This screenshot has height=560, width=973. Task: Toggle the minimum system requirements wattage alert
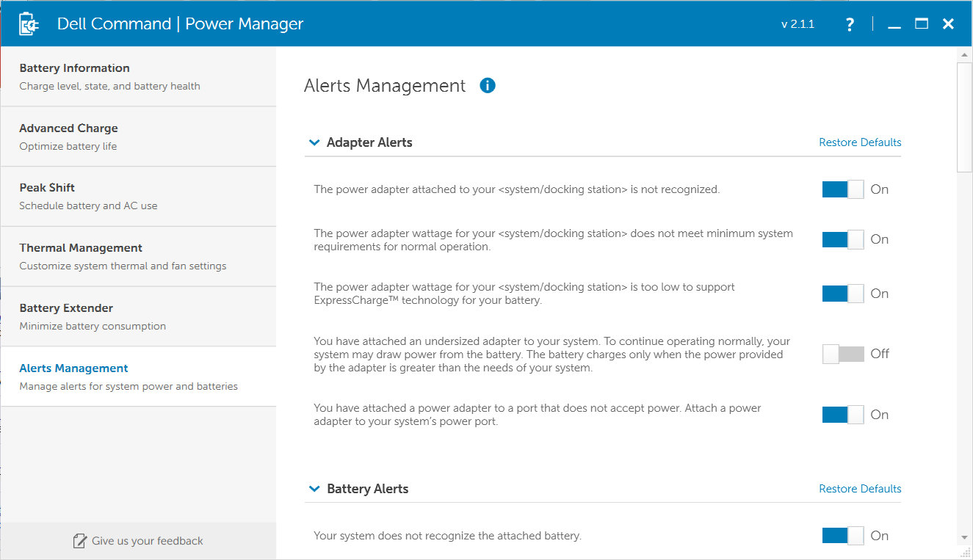coord(843,239)
